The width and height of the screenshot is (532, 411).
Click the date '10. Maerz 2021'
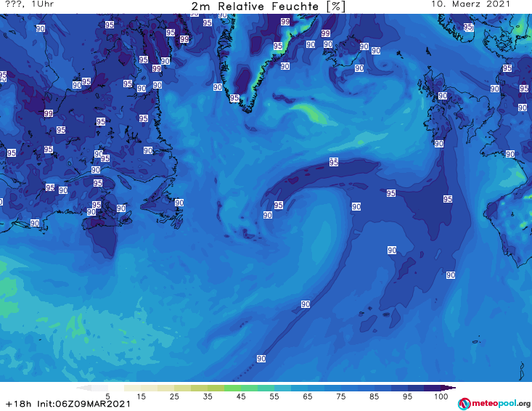tap(470, 4)
